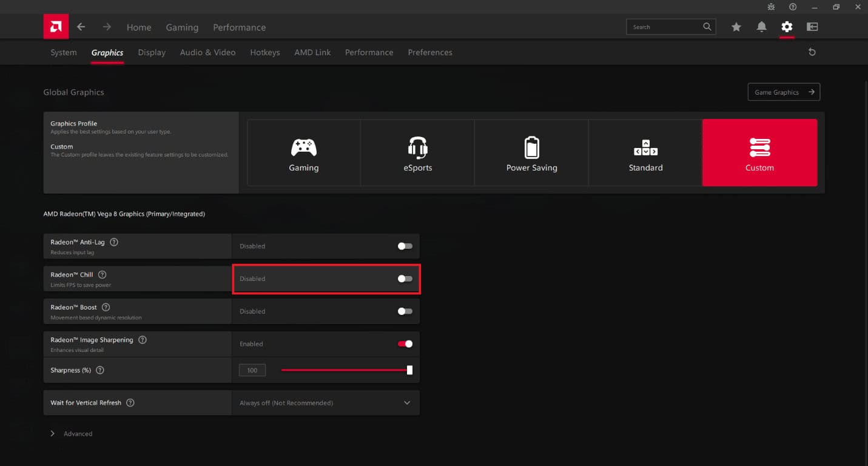This screenshot has height=466, width=868.
Task: Click the Sharpness slider track
Action: coord(346,370)
